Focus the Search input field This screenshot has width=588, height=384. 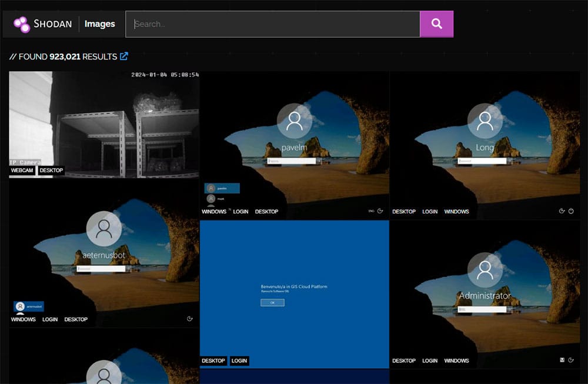point(273,24)
